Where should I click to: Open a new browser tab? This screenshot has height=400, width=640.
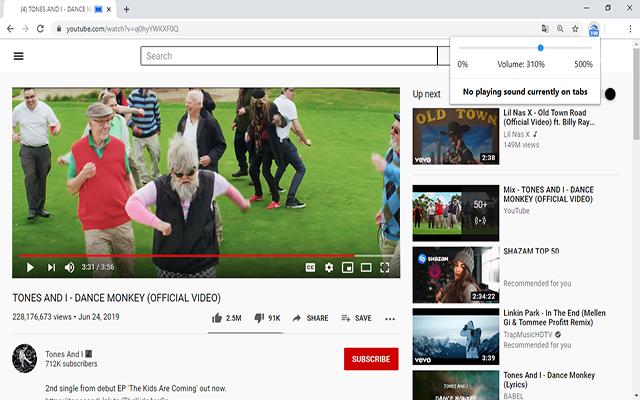click(126, 9)
